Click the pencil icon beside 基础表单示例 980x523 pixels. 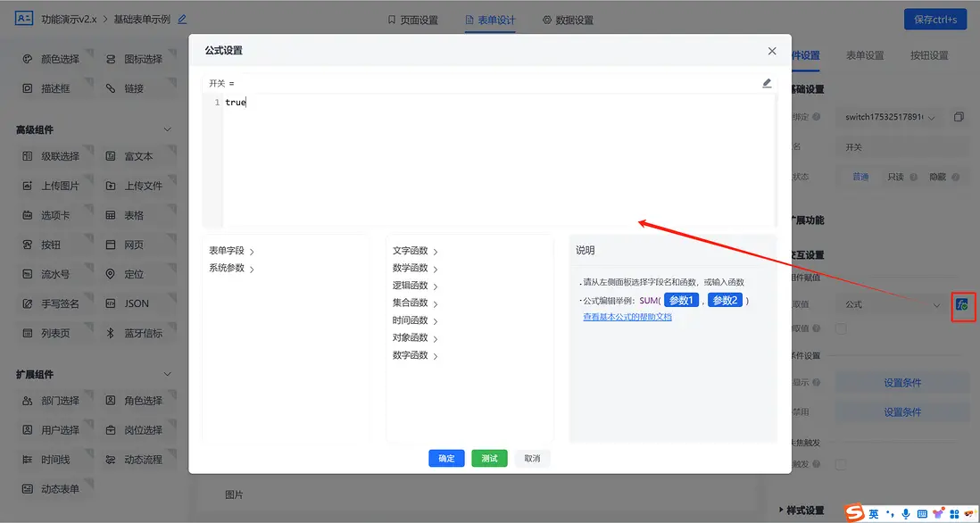pyautogui.click(x=182, y=20)
